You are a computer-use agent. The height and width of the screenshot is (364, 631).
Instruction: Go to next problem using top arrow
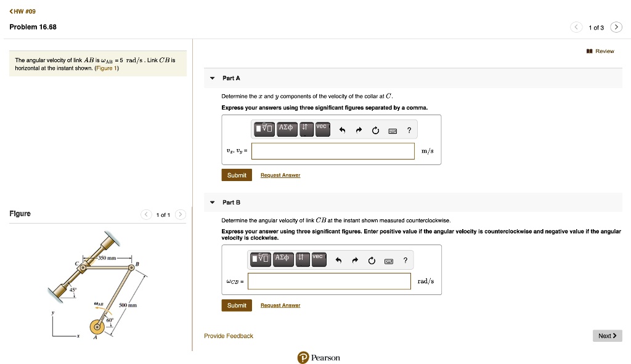pos(617,27)
